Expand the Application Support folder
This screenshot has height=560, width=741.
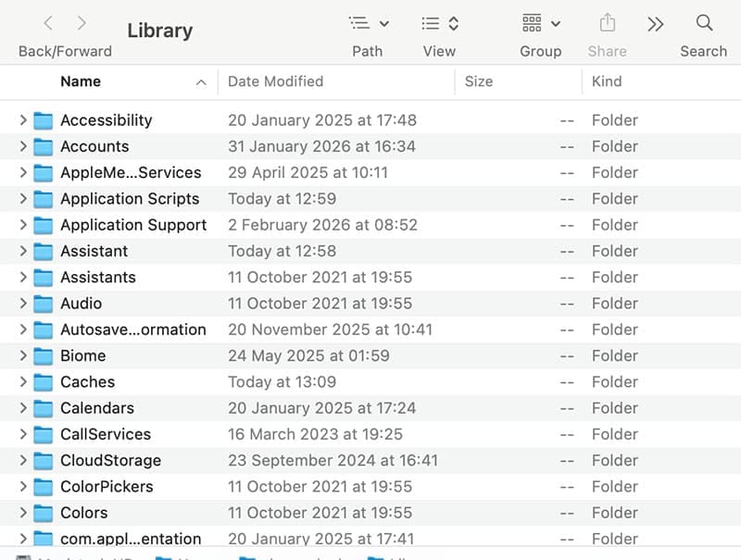(22, 225)
